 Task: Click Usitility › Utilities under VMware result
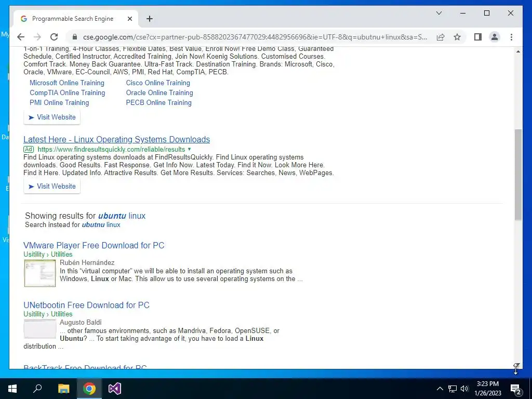[48, 254]
